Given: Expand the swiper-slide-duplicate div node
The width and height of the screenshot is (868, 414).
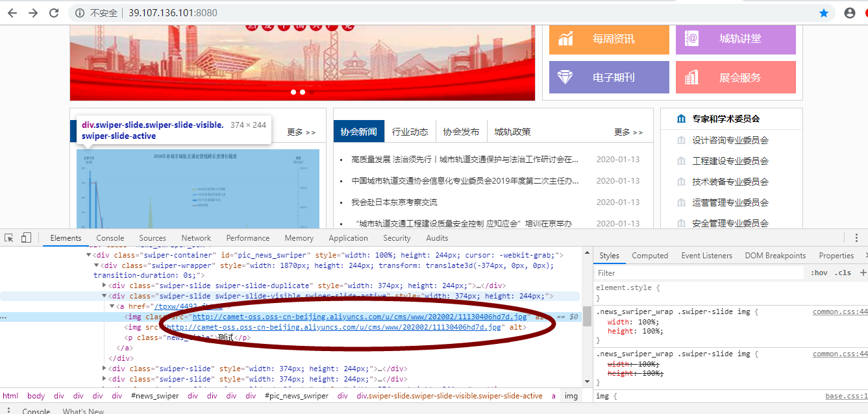Looking at the screenshot, I should coord(105,286).
